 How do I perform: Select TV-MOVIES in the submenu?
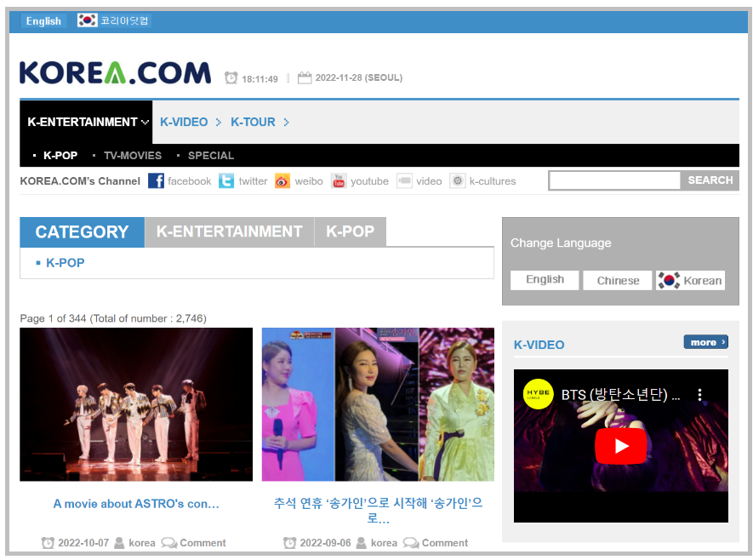pyautogui.click(x=133, y=156)
